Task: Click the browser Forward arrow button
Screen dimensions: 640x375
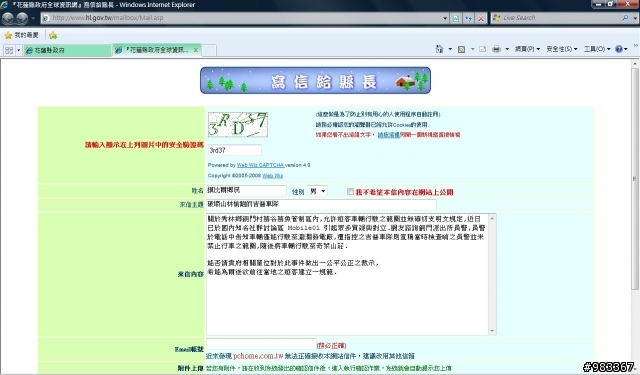Action: point(22,18)
